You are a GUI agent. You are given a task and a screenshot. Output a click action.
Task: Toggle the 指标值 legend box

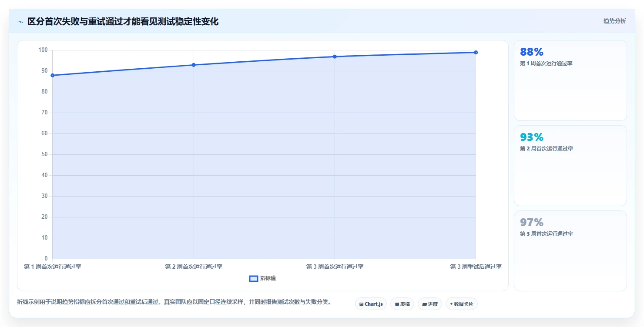click(x=254, y=279)
